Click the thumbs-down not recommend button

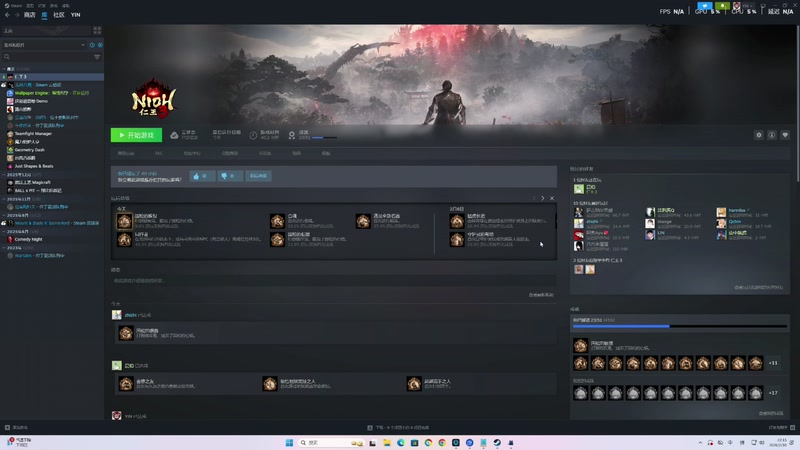pos(230,176)
